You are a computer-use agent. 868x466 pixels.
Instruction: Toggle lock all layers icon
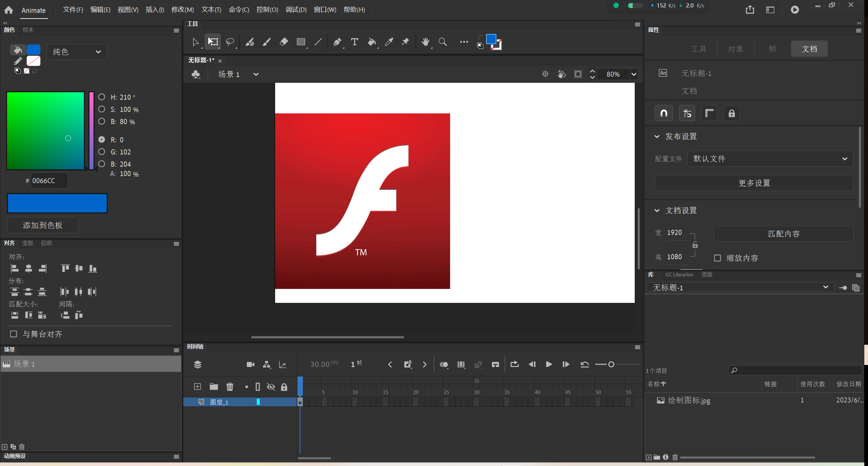click(284, 387)
